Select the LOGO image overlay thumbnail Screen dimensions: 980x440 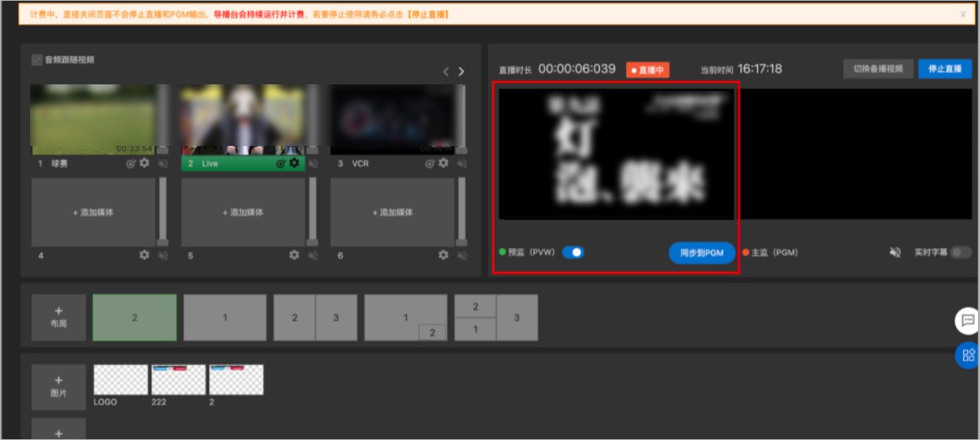tap(120, 380)
